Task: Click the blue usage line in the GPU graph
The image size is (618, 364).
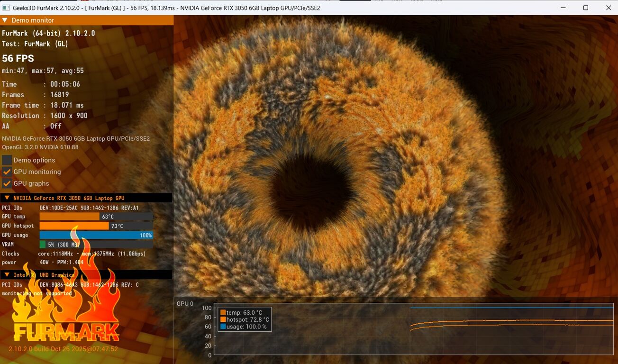Action: point(512,308)
